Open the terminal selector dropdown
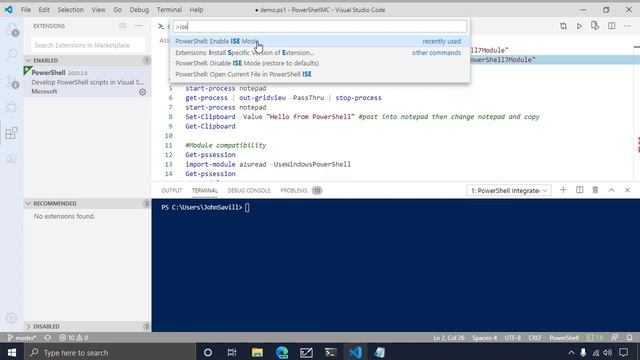Image resolution: width=640 pixels, height=360 pixels. (x=509, y=190)
